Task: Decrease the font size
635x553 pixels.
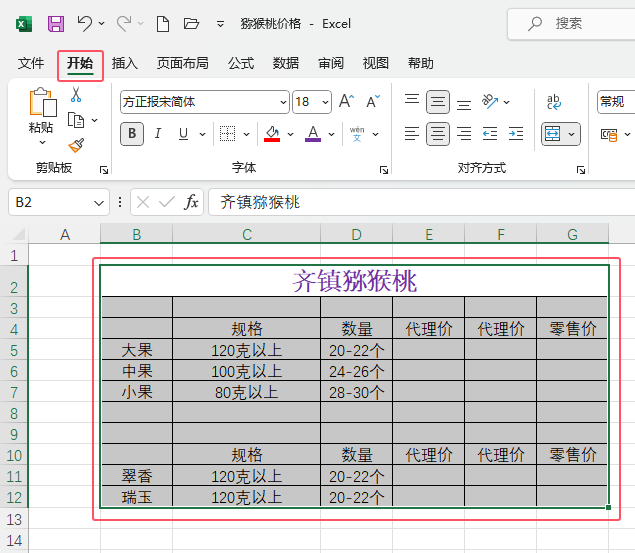Action: 373,101
